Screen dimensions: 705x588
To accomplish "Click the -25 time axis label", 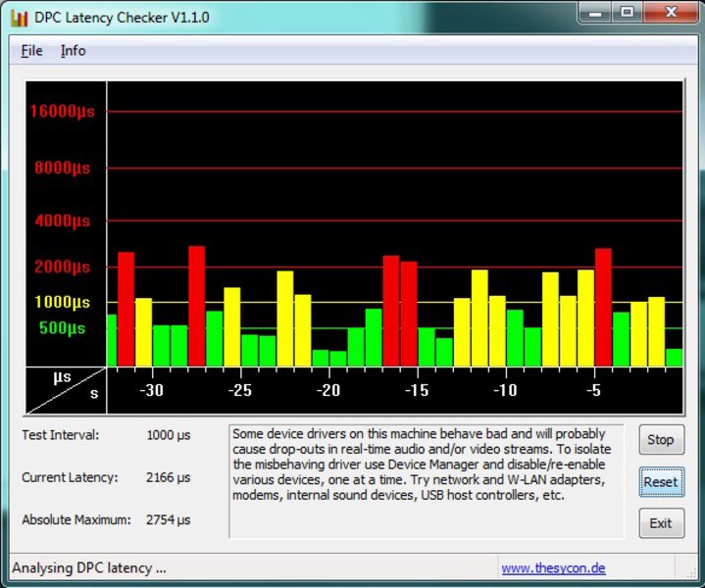I will 239,390.
